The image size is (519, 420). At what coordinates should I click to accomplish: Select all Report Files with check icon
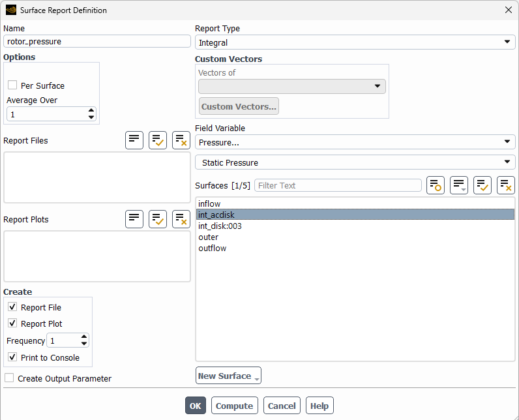[158, 140]
